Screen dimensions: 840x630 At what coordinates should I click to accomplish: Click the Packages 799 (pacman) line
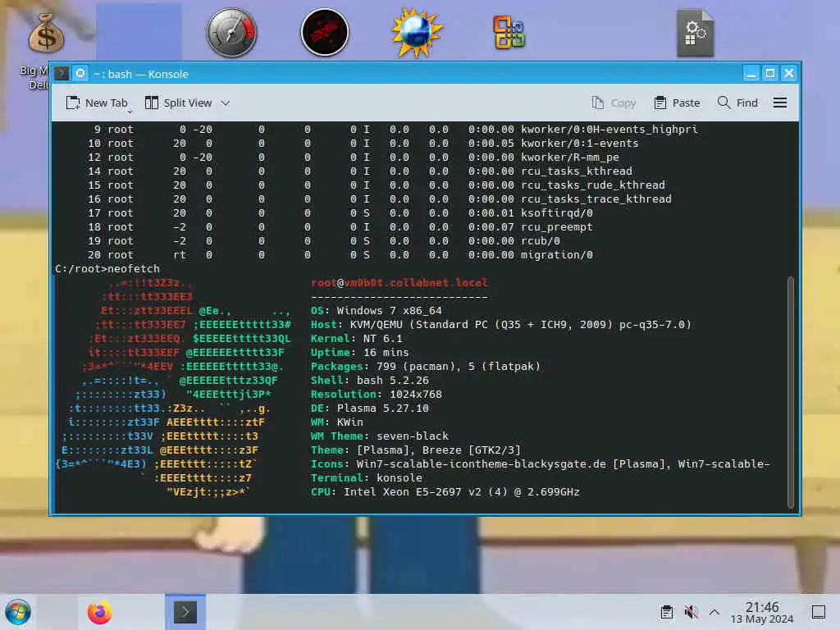tap(426, 367)
